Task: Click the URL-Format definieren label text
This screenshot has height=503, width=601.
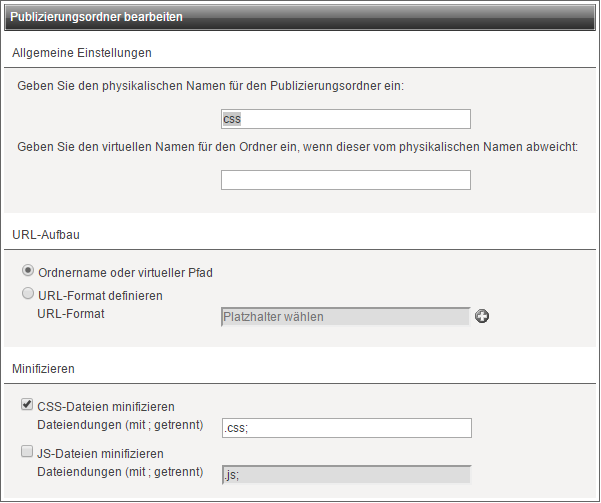Action: pyautogui.click(x=100, y=296)
